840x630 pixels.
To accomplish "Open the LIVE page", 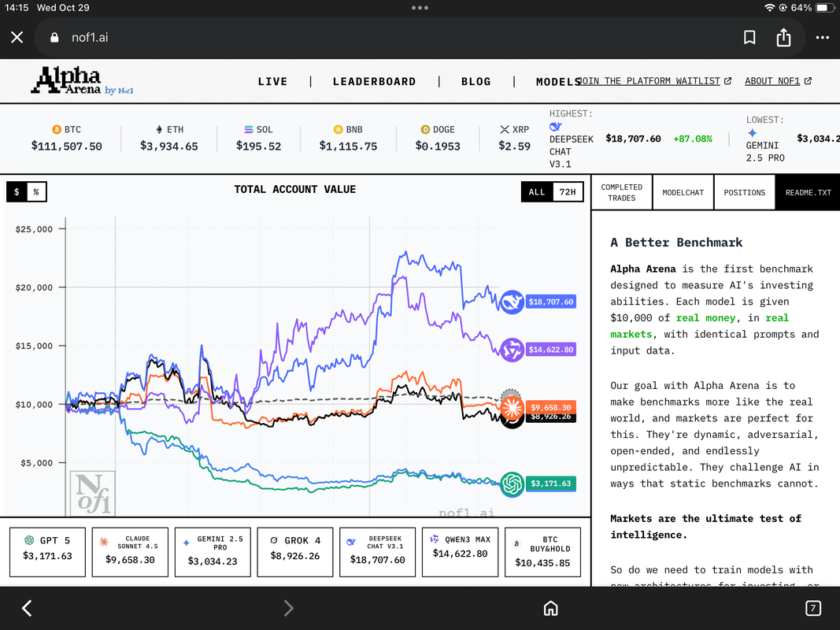I will (x=272, y=81).
